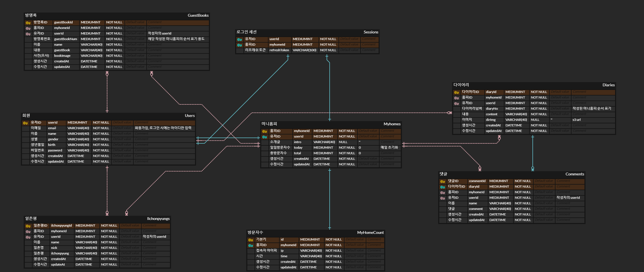Select the pink foreign key icon on GuestBooks myhomeId row
The width and height of the screenshot is (644, 272).
(28, 28)
